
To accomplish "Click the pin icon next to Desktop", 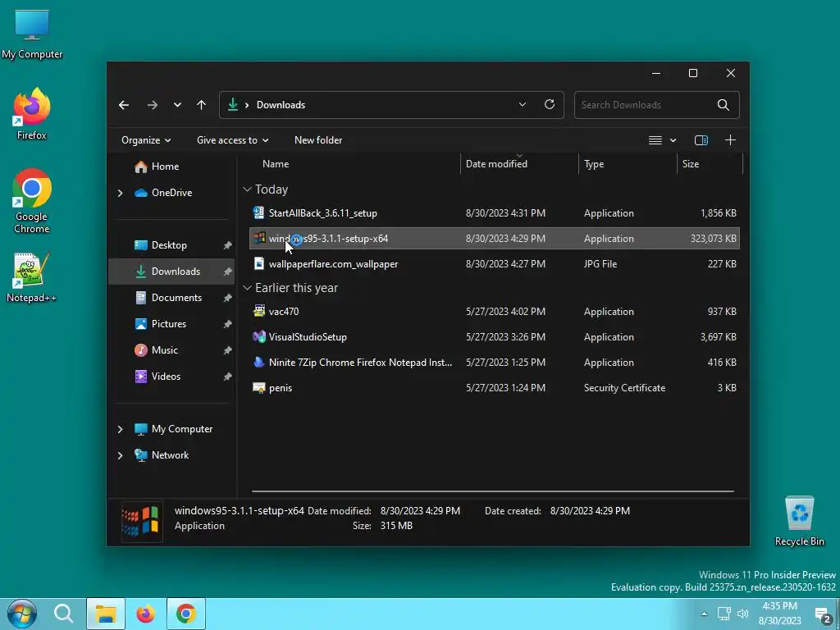I will coord(228,245).
